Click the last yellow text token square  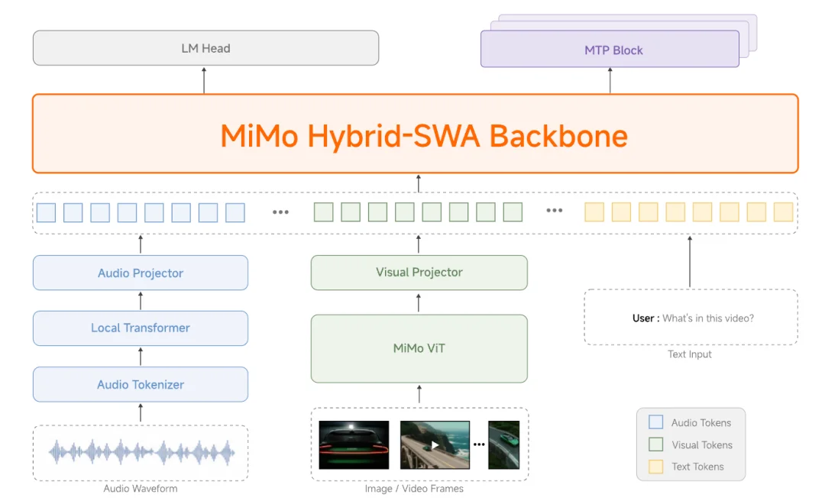783,212
